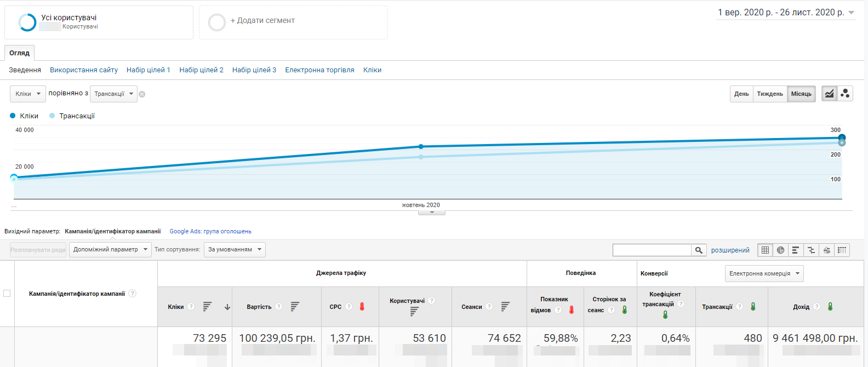Tick the checkbox in the campaign table header
The width and height of the screenshot is (868, 367).
[7, 294]
